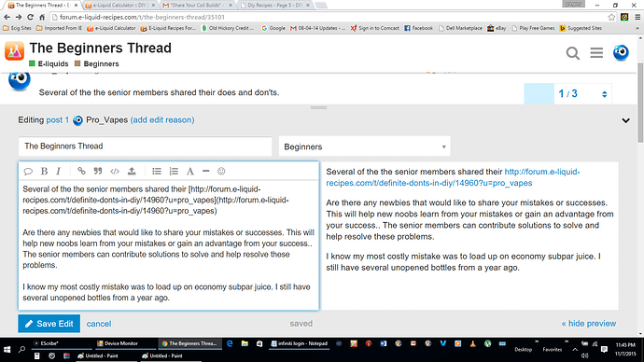Open VLC from the taskbar

pyautogui.click(x=472, y=343)
